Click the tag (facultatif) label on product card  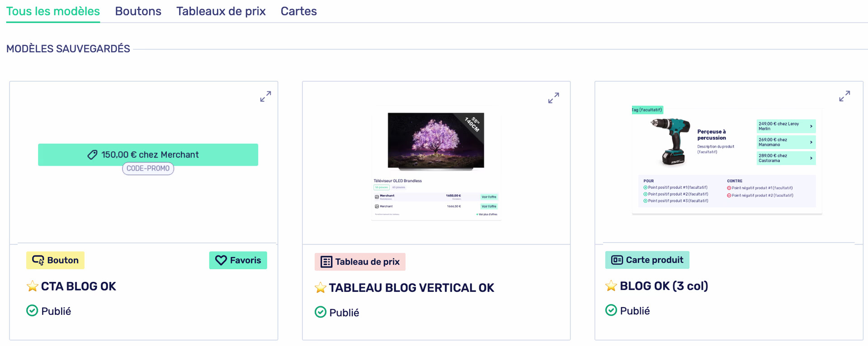click(647, 110)
